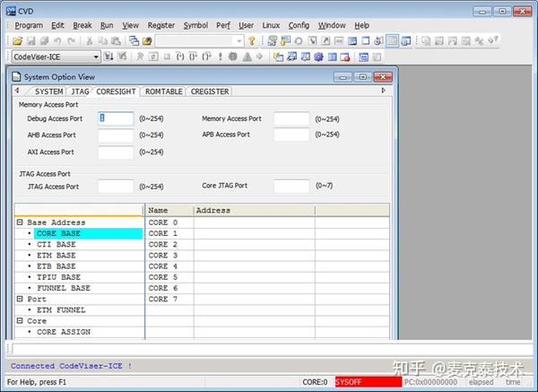Open the Register menu
This screenshot has width=538, height=392.
(161, 25)
